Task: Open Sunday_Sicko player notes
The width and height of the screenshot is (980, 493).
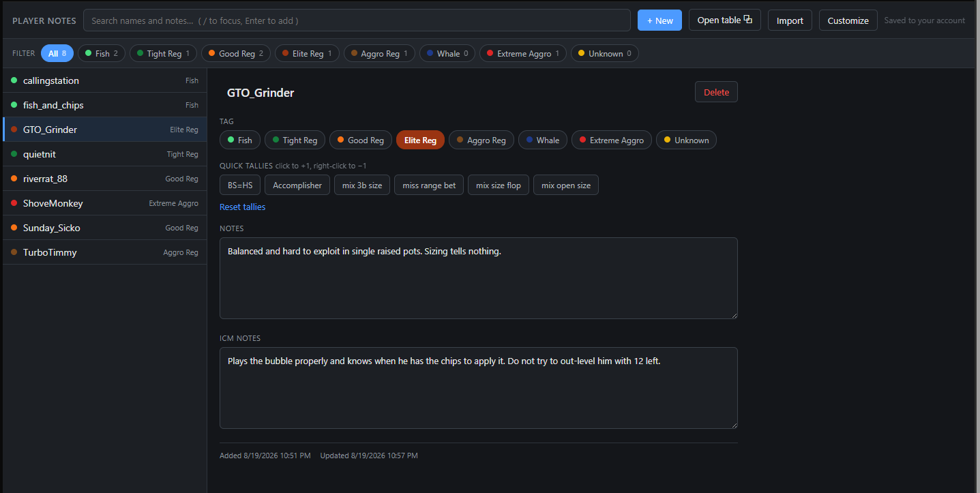Action: [x=104, y=228]
